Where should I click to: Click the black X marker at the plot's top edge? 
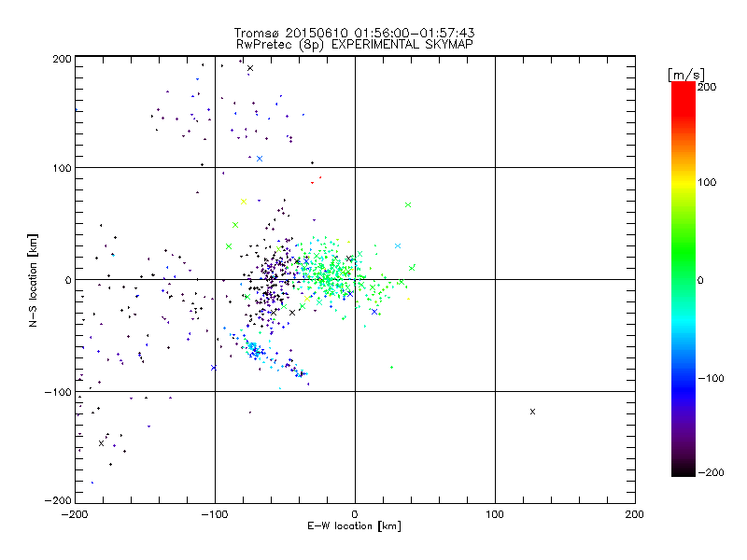250,68
